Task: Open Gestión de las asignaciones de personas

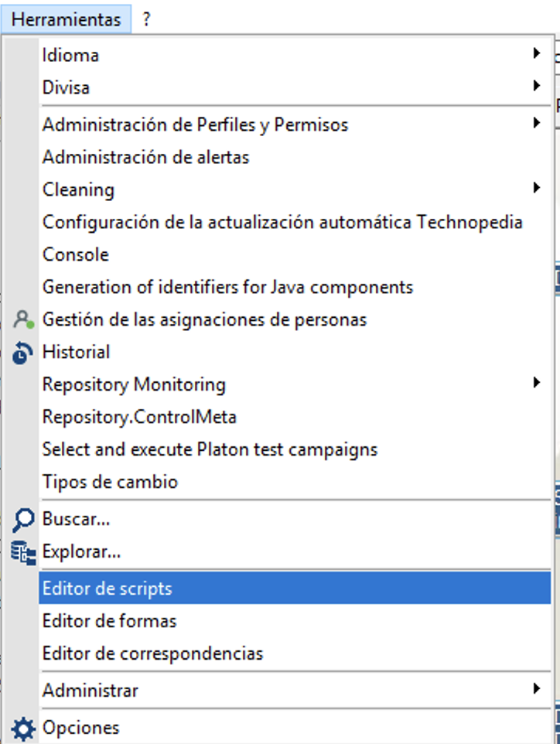Action: pyautogui.click(x=295, y=320)
